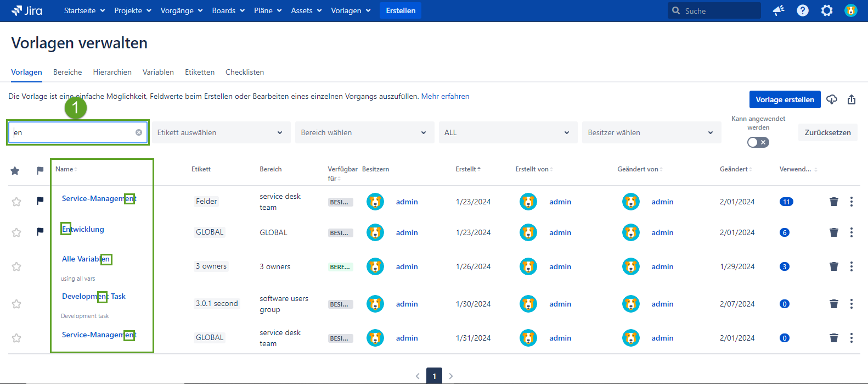Clear the template search field text
The width and height of the screenshot is (868, 384).
click(139, 132)
